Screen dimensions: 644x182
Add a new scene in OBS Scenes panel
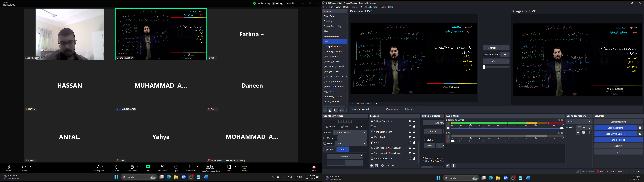[325, 110]
